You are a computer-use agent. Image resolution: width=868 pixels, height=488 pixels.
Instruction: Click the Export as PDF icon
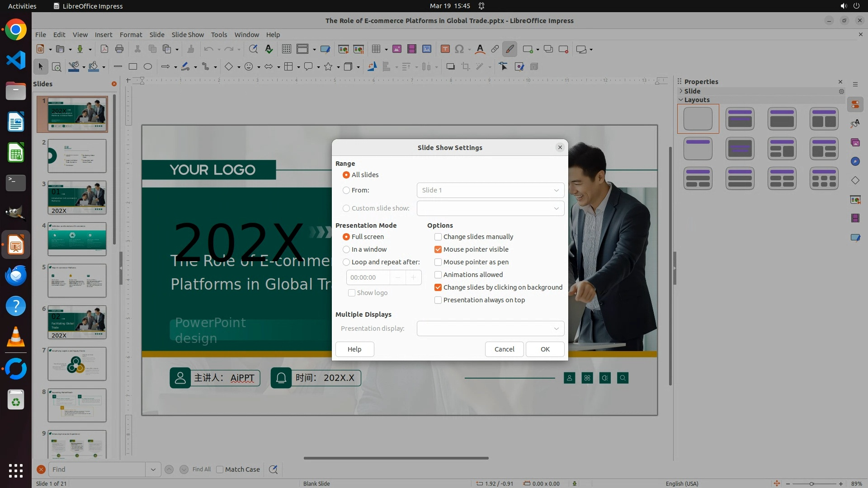coord(104,49)
